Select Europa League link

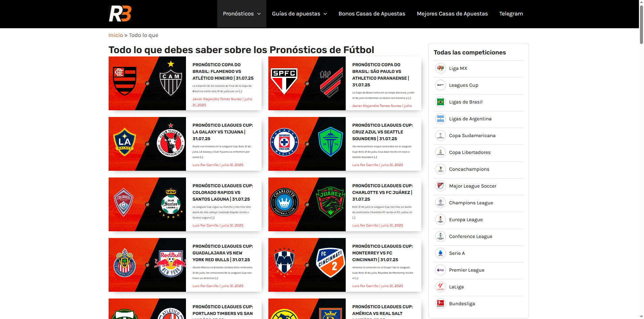coord(466,220)
